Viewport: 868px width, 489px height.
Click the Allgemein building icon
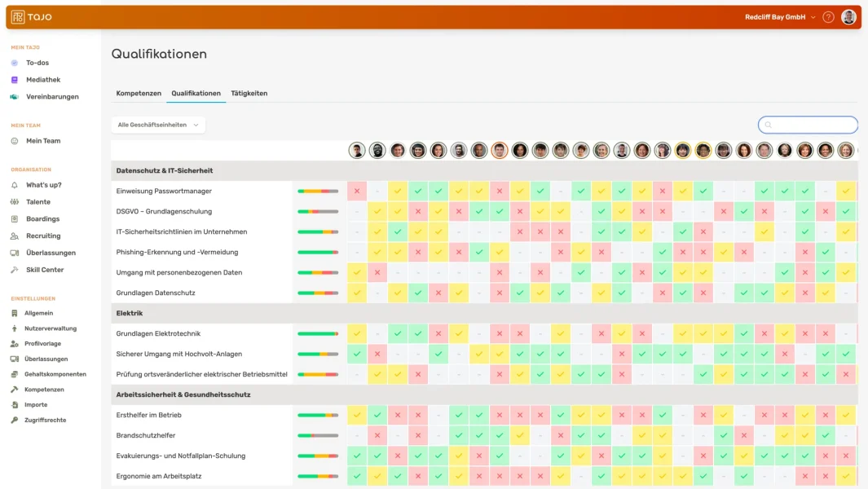(x=15, y=314)
